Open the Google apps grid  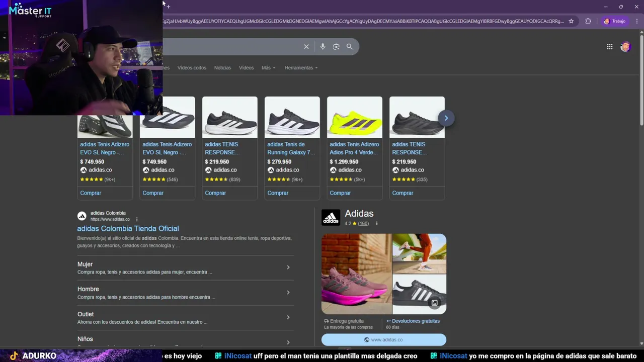pos(609,47)
